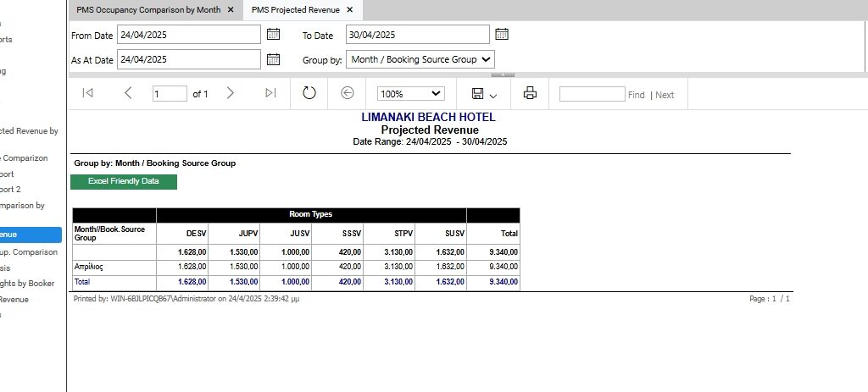Click the STPV column header
The image size is (868, 392).
389,234
